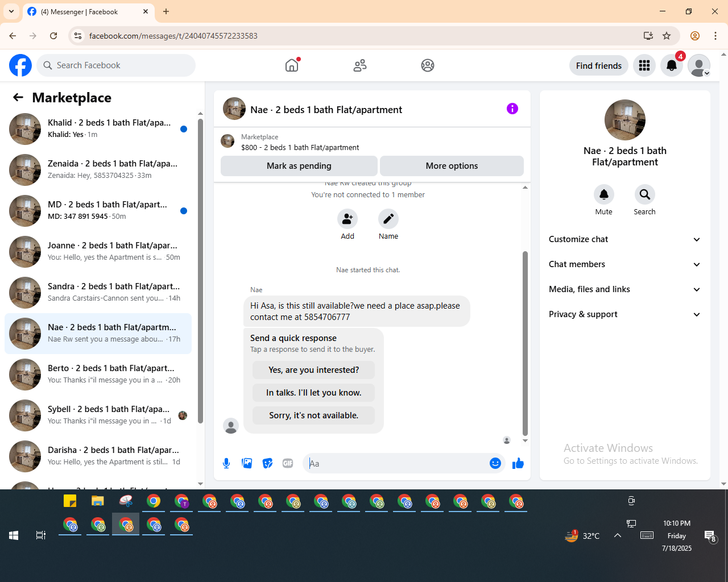The image size is (728, 582).
Task: Open the Facebook logo home link
Action: (x=20, y=65)
